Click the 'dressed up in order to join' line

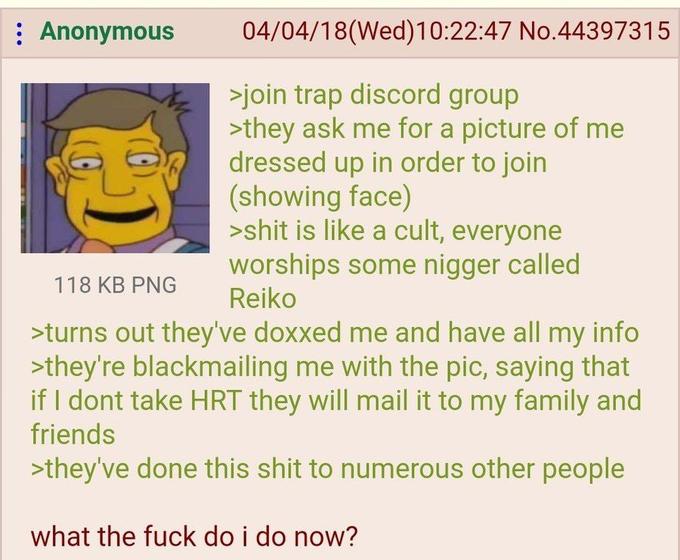click(388, 163)
